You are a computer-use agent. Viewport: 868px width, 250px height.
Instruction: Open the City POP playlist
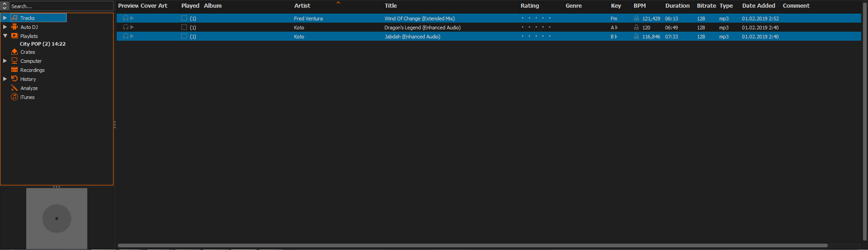click(43, 44)
